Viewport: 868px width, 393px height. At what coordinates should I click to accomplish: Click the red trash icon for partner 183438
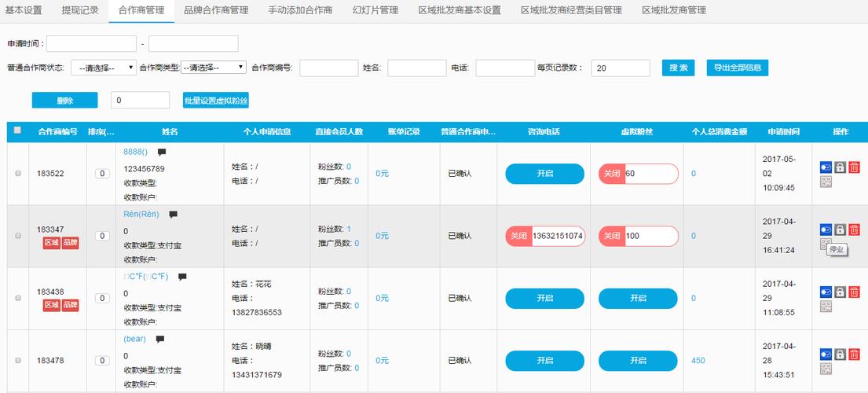pos(854,292)
